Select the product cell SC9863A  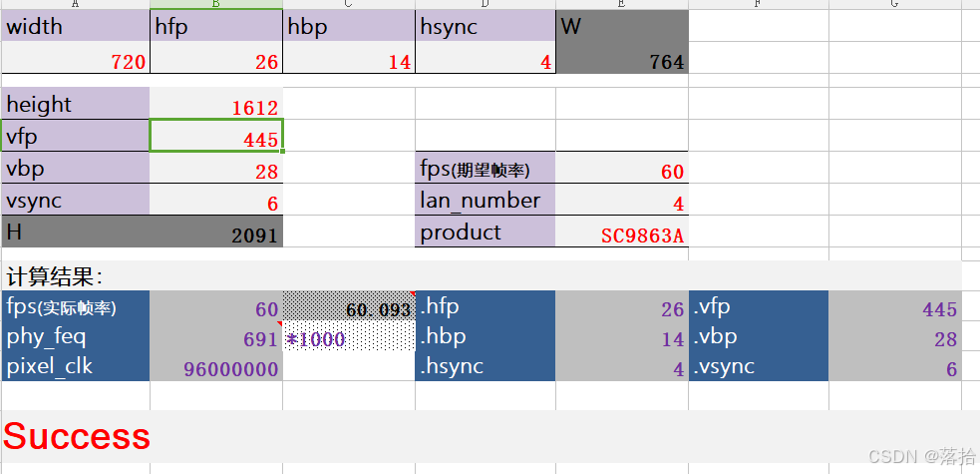622,232
